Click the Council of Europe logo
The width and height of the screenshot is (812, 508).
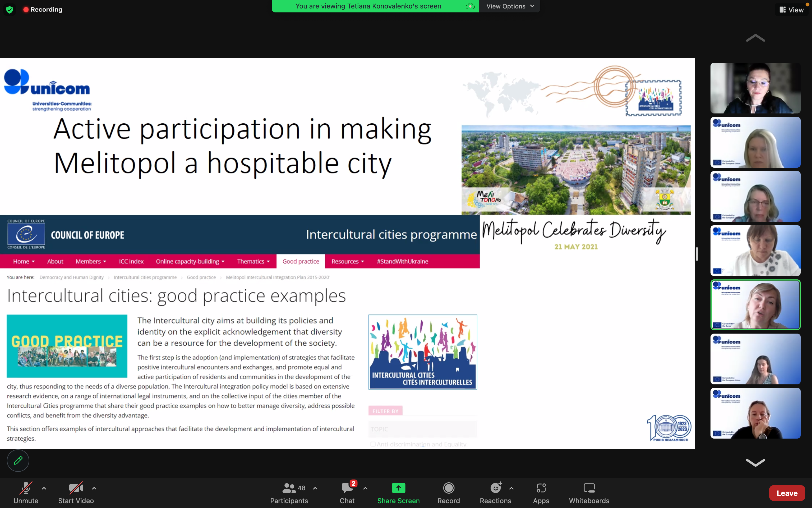click(26, 234)
